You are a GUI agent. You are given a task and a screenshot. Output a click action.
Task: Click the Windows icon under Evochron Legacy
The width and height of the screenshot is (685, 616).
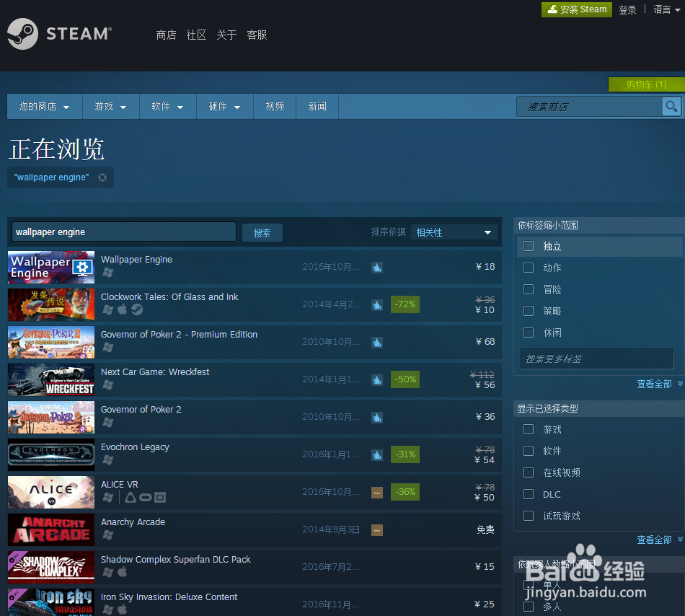(x=108, y=459)
